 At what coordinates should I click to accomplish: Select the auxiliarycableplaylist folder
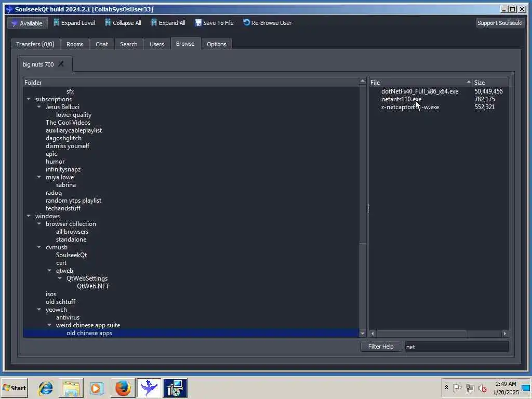pyautogui.click(x=74, y=130)
